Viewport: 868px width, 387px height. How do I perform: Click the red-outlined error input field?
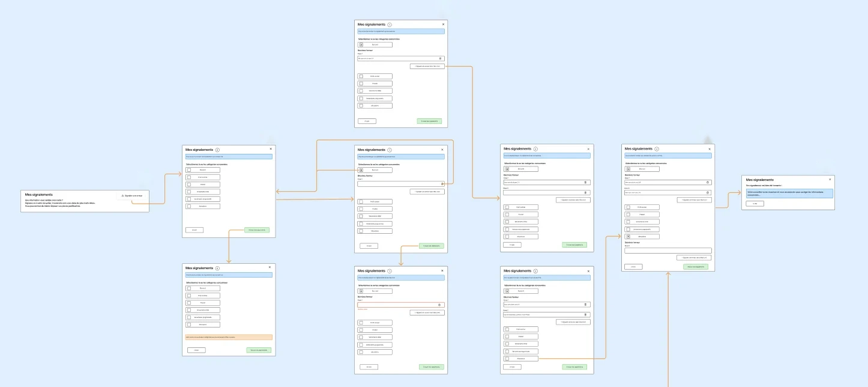(401, 305)
